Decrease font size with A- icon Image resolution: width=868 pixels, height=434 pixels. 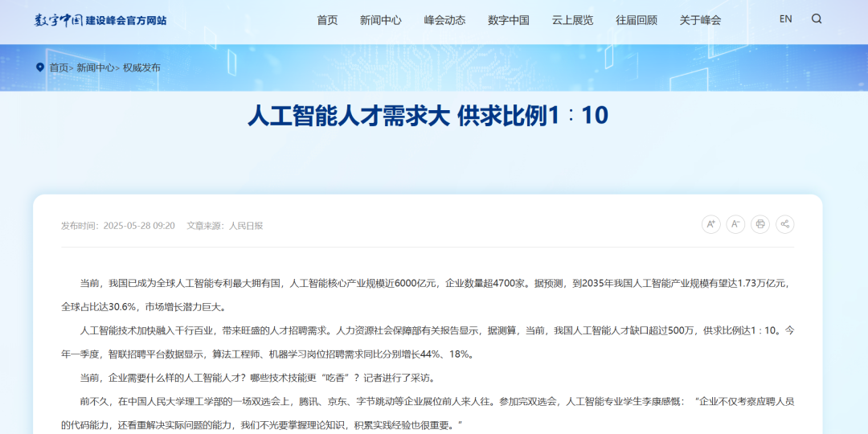coord(735,224)
